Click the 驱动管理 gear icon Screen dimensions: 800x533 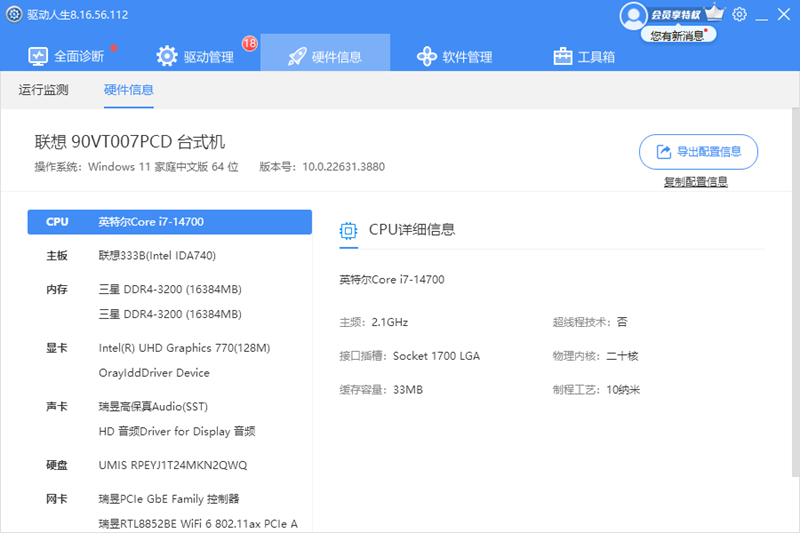coord(167,56)
